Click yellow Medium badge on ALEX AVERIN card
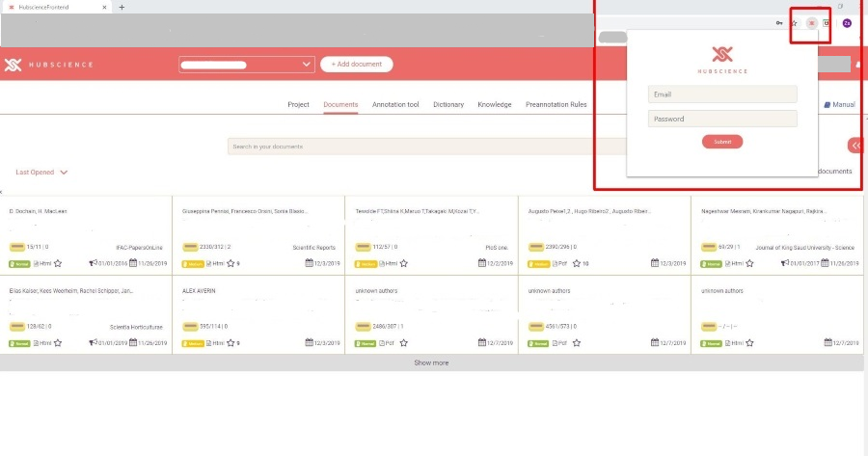The image size is (868, 456). coord(193,343)
